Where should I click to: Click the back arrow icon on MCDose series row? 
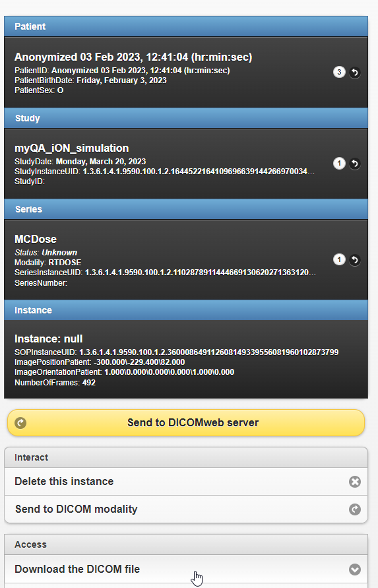pyautogui.click(x=355, y=260)
